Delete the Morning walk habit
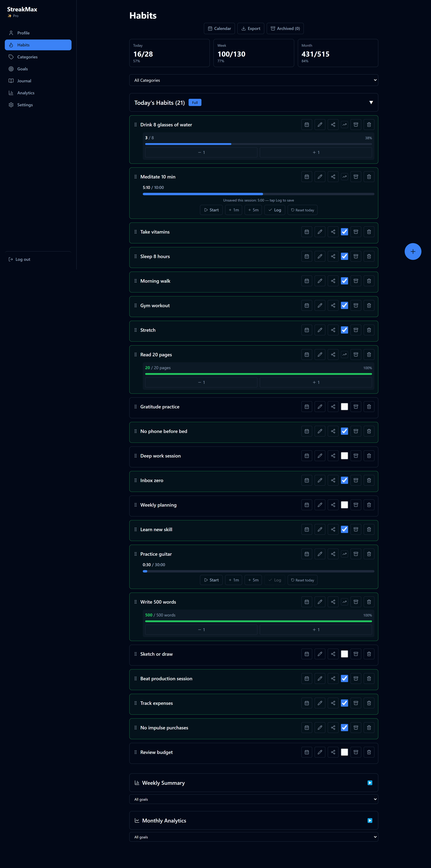Image resolution: width=431 pixels, height=868 pixels. click(x=369, y=281)
